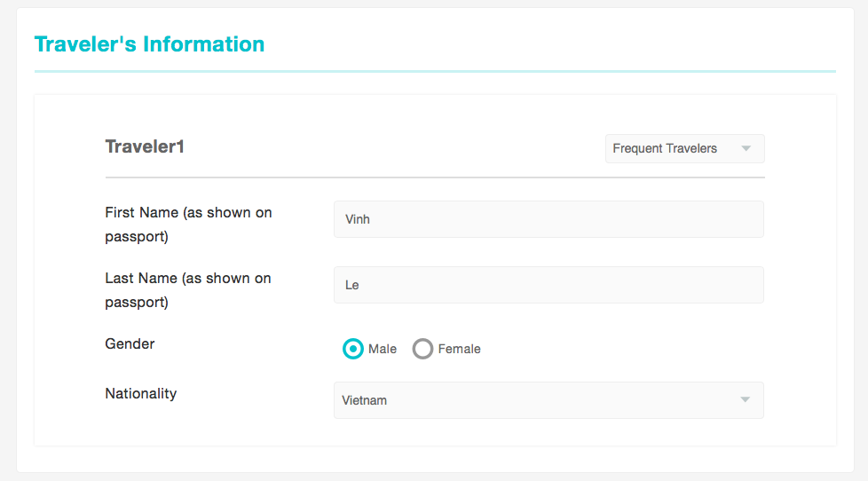Viewport: 868px width, 481px height.
Task: Click the "First Name (as shown on passport)" label
Action: 188,225
